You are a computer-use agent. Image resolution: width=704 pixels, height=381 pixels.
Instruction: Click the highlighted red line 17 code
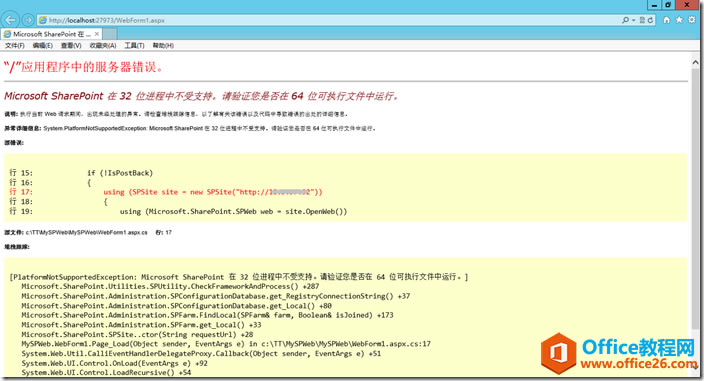point(213,192)
